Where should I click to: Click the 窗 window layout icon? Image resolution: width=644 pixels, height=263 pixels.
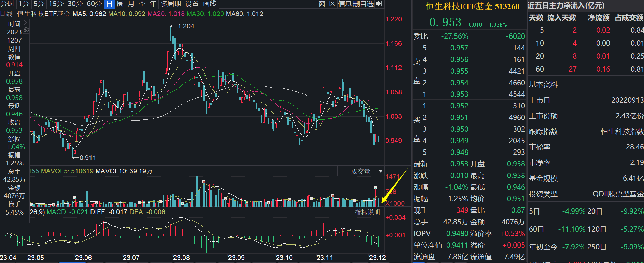322,4
